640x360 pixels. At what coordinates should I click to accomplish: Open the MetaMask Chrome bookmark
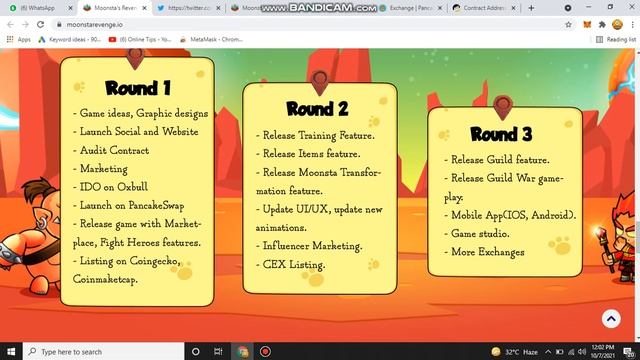click(211, 40)
